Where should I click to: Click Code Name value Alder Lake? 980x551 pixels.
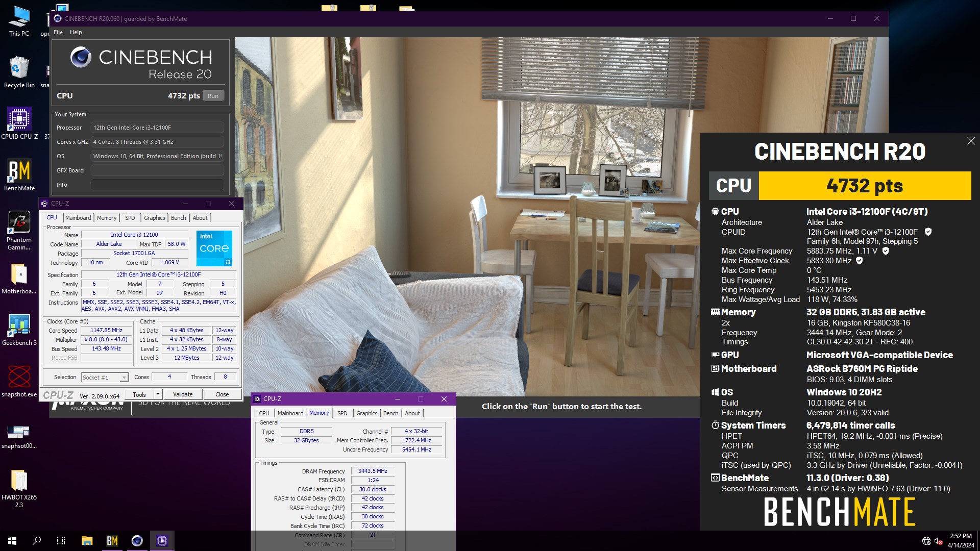(109, 244)
